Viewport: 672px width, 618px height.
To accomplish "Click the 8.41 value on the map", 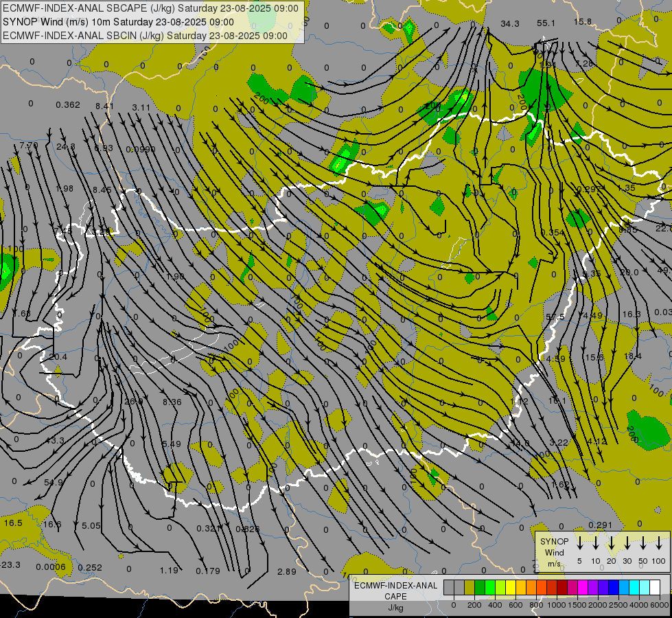I will 104,106.
